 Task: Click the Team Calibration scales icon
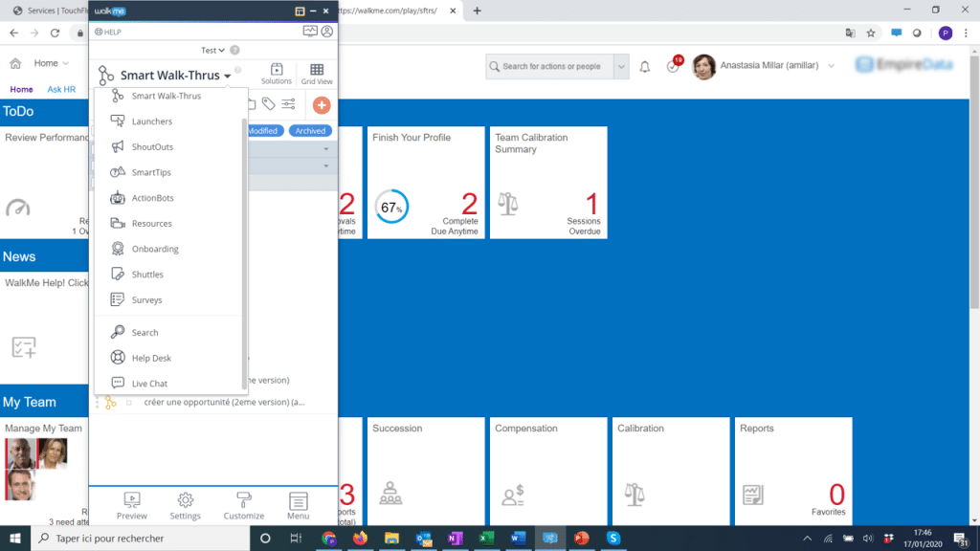click(x=507, y=204)
